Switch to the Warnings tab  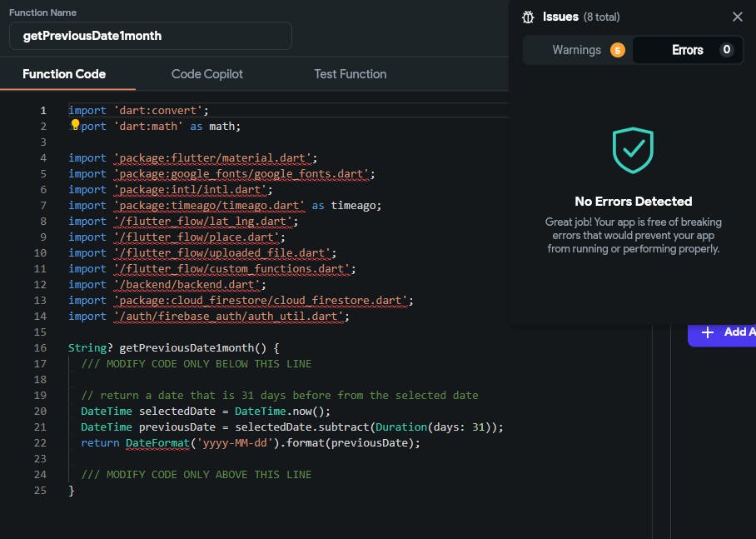[577, 50]
